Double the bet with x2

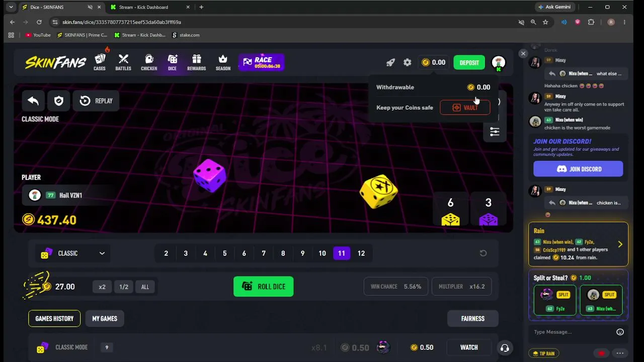102,287
